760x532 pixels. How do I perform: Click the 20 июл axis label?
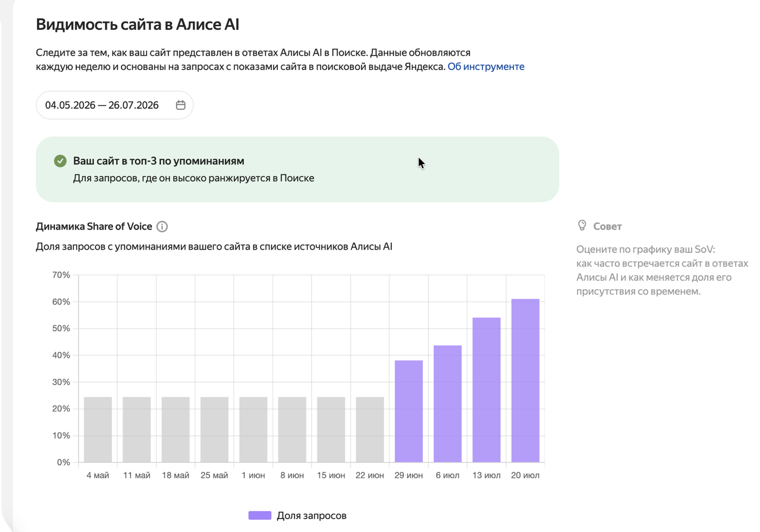525,476
